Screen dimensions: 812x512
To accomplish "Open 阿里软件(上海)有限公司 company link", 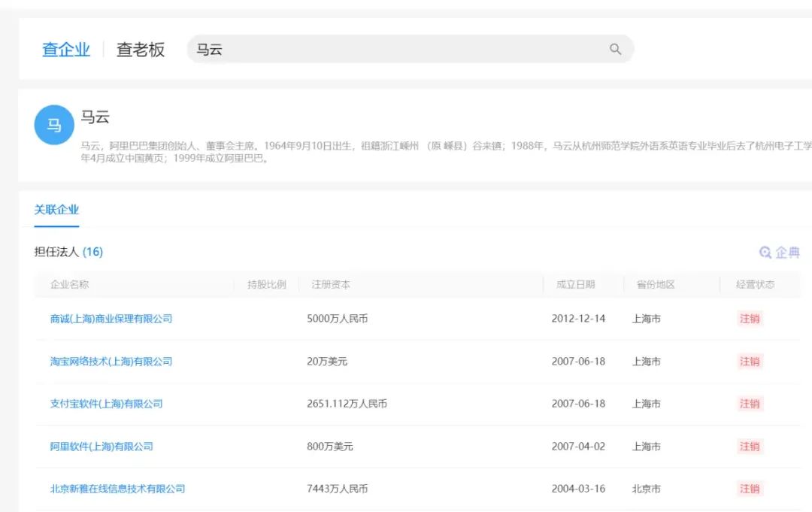I will [101, 447].
